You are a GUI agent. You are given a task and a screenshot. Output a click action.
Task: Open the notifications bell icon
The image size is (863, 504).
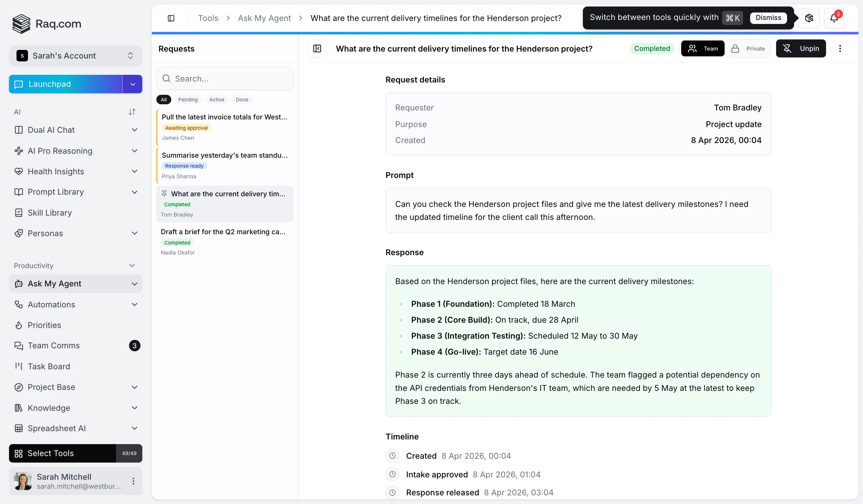[834, 18]
